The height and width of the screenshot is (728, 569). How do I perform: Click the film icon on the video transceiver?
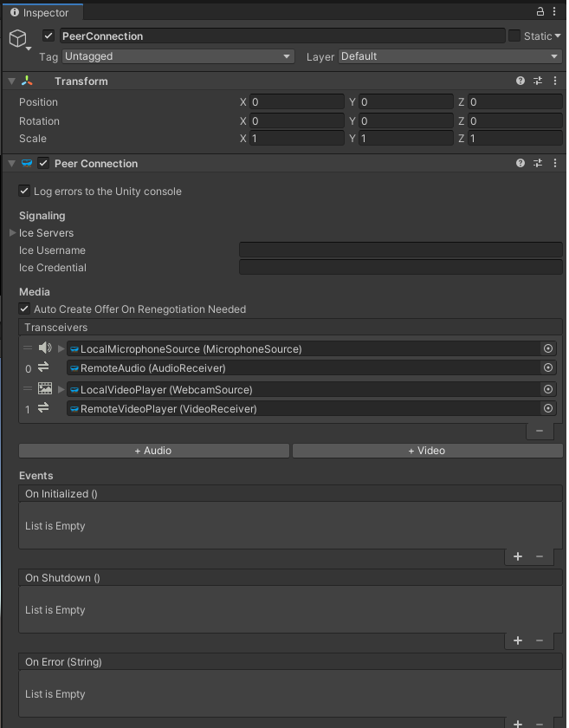pyautogui.click(x=45, y=388)
